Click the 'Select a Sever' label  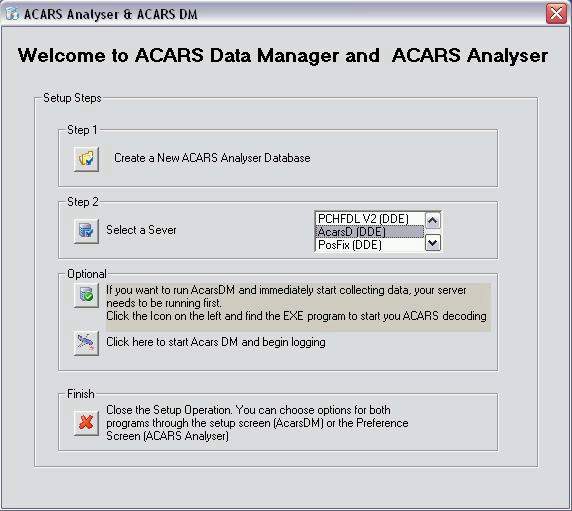pos(141,230)
